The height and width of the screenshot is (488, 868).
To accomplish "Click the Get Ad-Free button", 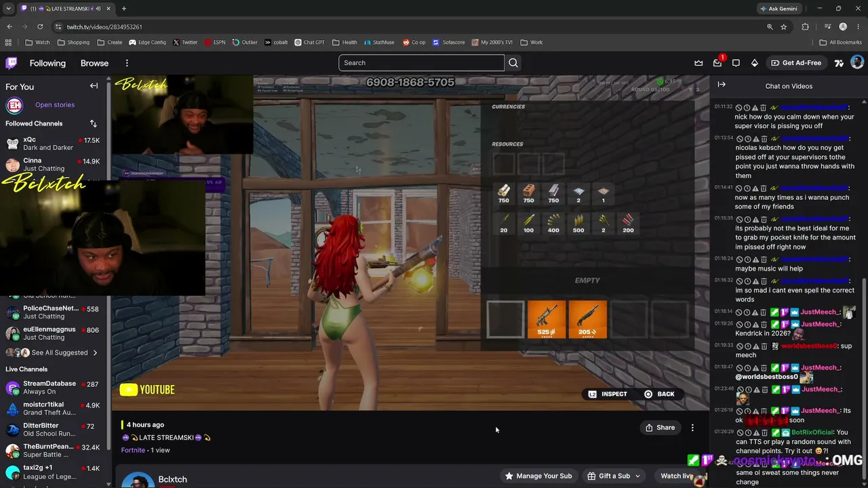I will pos(796,63).
